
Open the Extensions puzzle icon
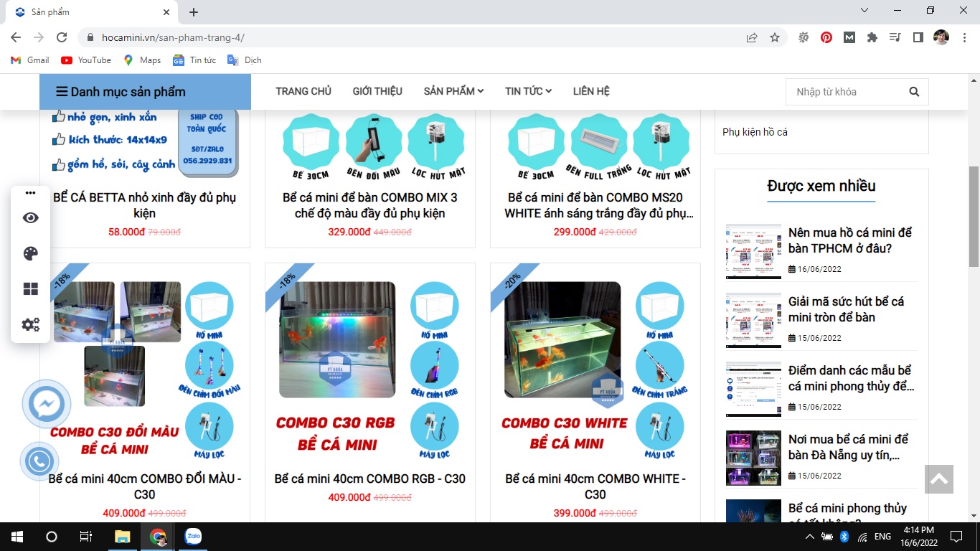872,37
